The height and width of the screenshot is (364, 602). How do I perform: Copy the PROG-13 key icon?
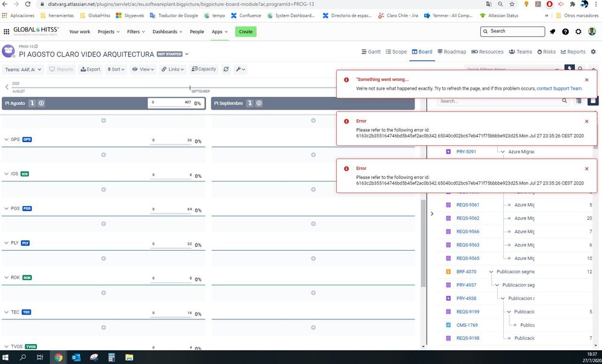pos(37,46)
